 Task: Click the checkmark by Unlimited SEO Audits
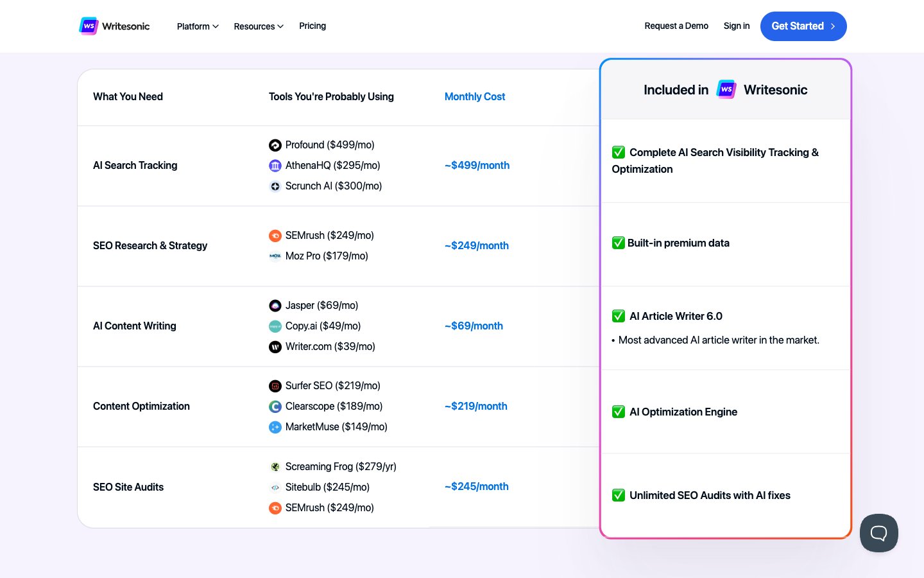pos(619,495)
